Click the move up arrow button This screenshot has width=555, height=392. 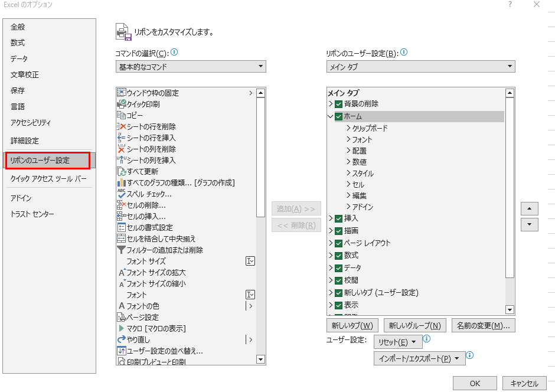click(529, 209)
